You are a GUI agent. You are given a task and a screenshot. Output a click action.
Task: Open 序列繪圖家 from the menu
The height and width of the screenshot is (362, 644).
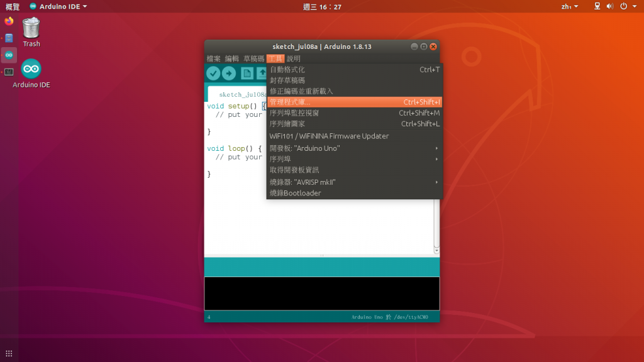click(355, 124)
